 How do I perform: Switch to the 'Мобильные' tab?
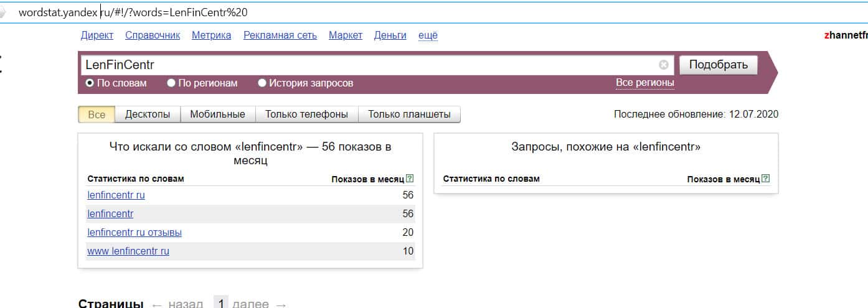[x=217, y=114]
